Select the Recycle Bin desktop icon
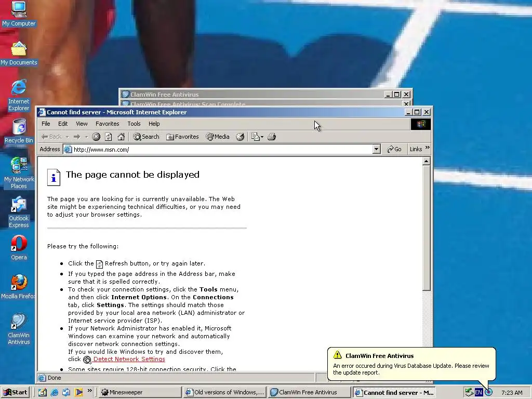 [19, 131]
